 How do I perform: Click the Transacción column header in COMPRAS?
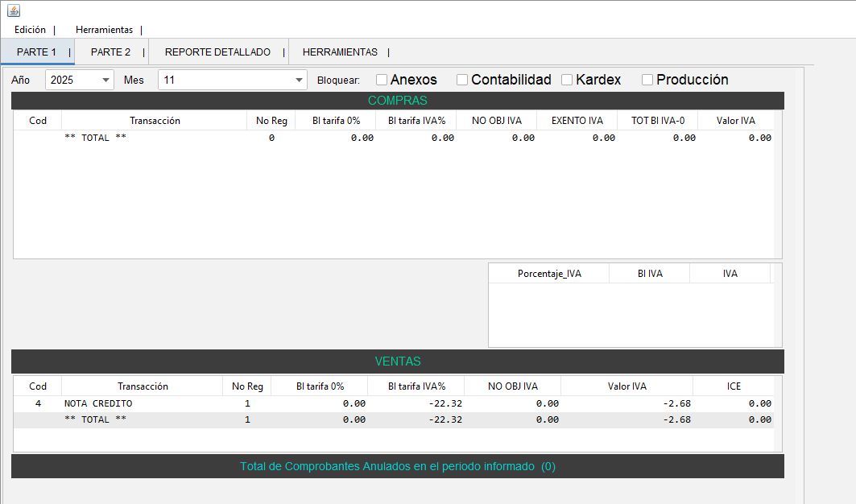[155, 121]
